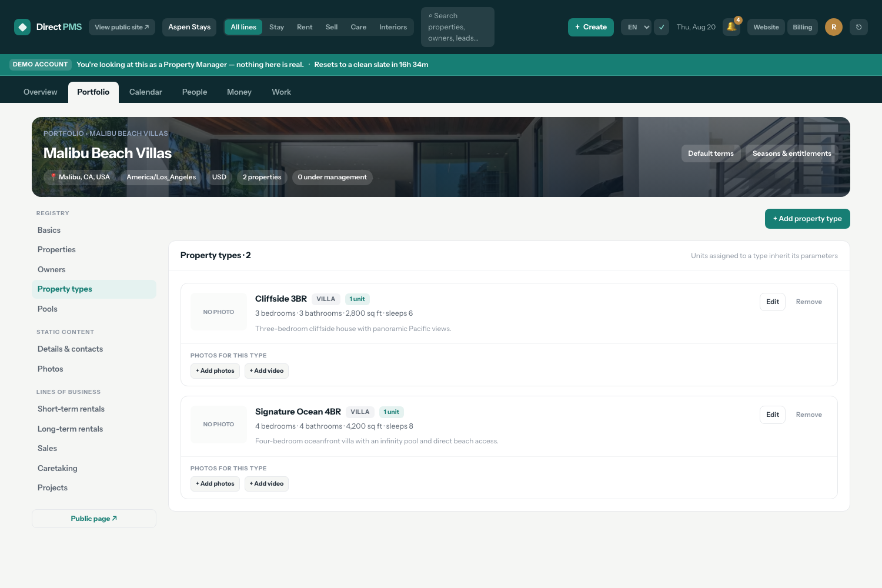Viewport: 882px width, 588px height.
Task: Click the reset demo icon at top right
Action: tap(858, 27)
